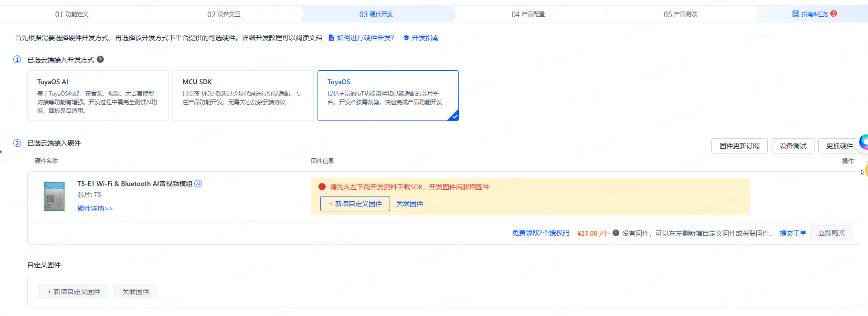Click the 更换硬件 button

click(840, 146)
